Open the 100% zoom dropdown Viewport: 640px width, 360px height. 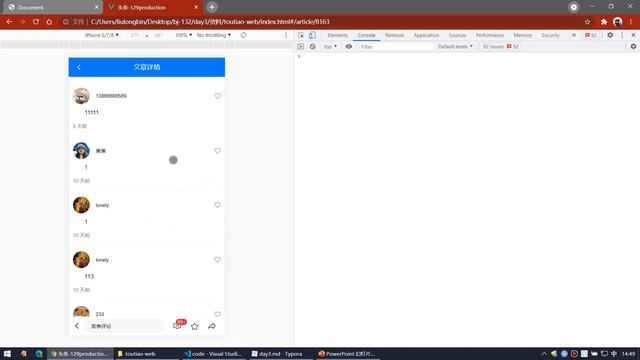pos(183,35)
